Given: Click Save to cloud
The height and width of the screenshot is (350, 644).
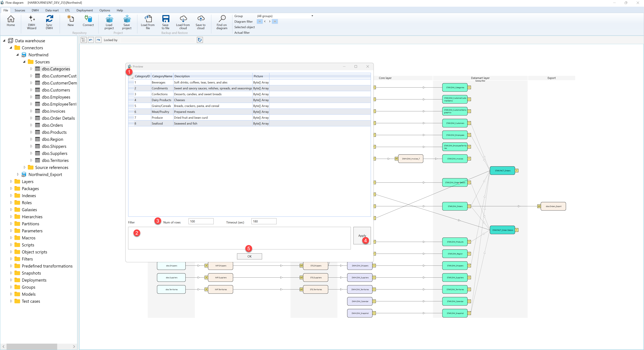Looking at the screenshot, I should coord(201,22).
